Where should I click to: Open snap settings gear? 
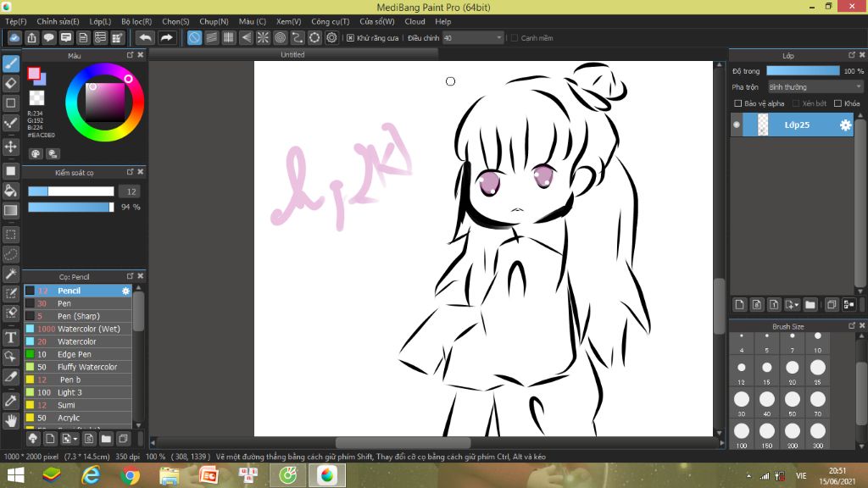331,37
